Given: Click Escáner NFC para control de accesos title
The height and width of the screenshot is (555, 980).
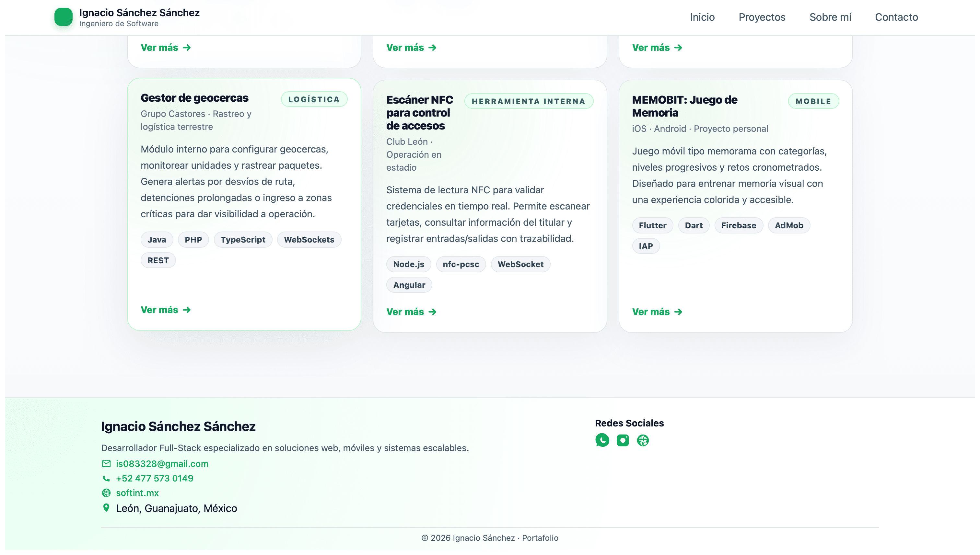Looking at the screenshot, I should click(420, 113).
